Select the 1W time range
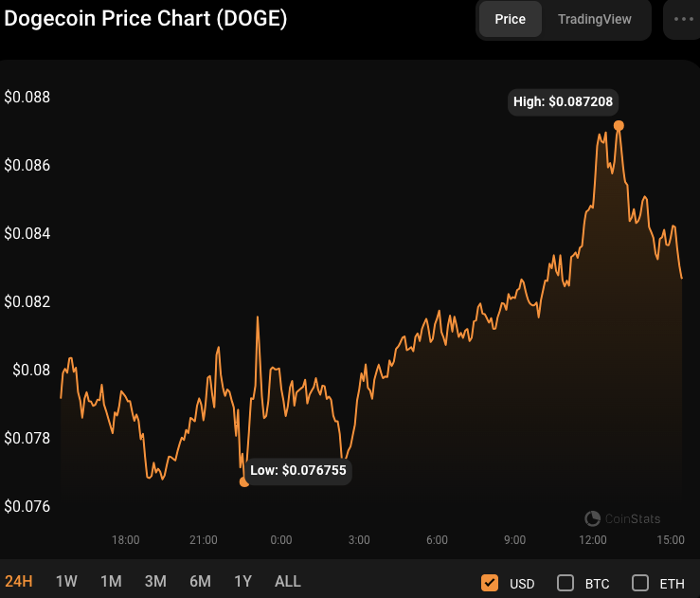Screen dimensions: 700x598 click(x=66, y=581)
